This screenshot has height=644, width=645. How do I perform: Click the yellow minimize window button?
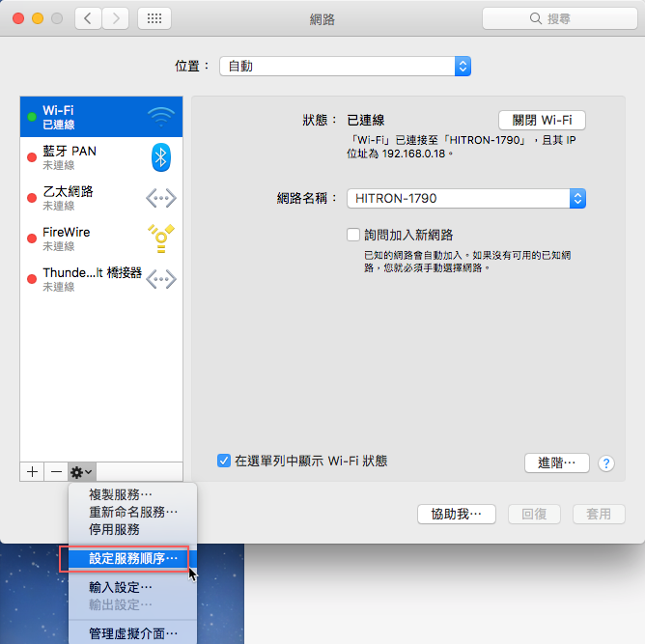38,18
